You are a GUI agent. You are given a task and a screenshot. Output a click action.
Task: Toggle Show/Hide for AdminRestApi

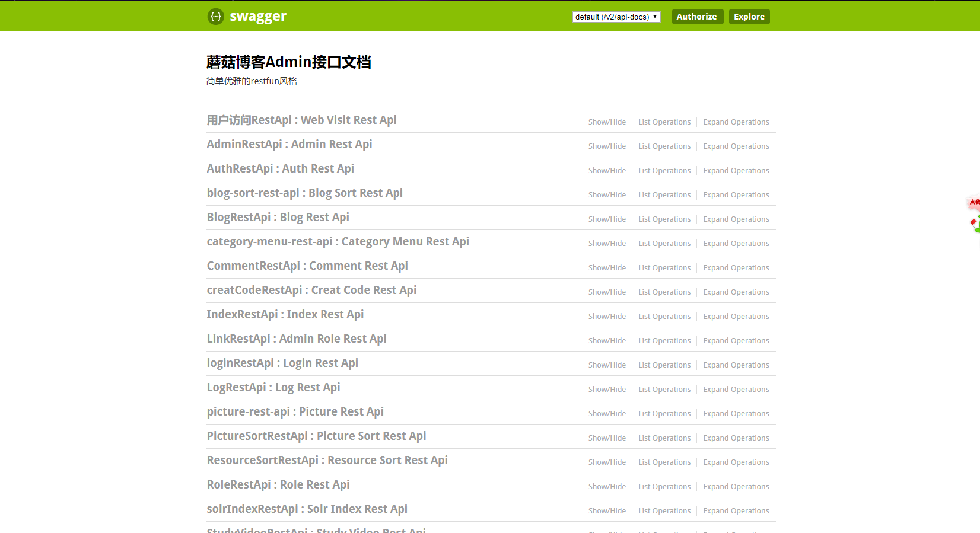tap(607, 146)
